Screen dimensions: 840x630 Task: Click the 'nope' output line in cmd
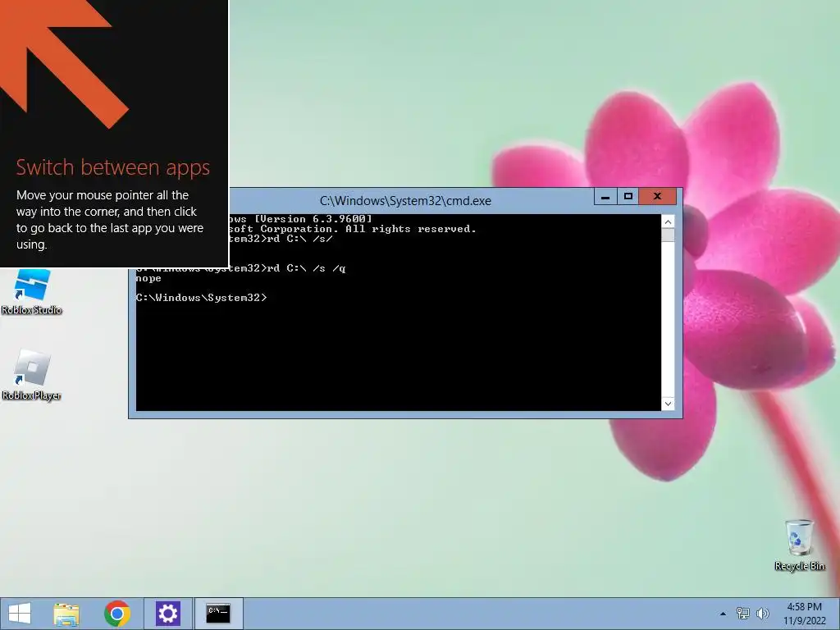(x=148, y=279)
